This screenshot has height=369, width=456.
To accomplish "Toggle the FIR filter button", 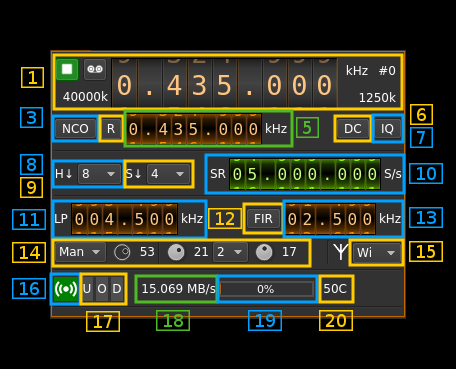I will pyautogui.click(x=263, y=219).
